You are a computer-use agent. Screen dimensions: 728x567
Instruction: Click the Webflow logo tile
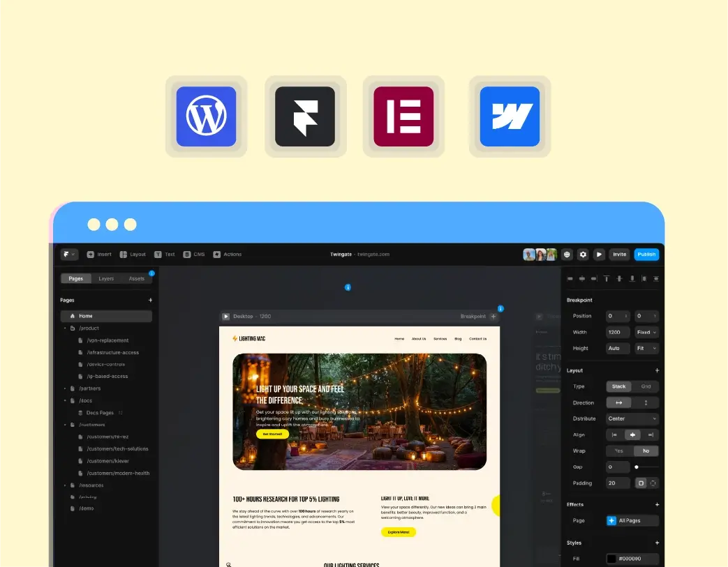(x=510, y=116)
